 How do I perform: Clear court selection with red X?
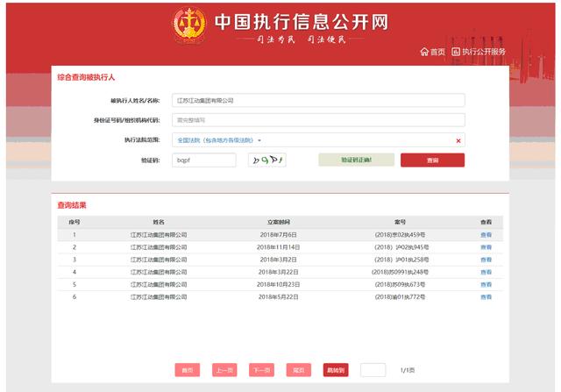[x=458, y=140]
